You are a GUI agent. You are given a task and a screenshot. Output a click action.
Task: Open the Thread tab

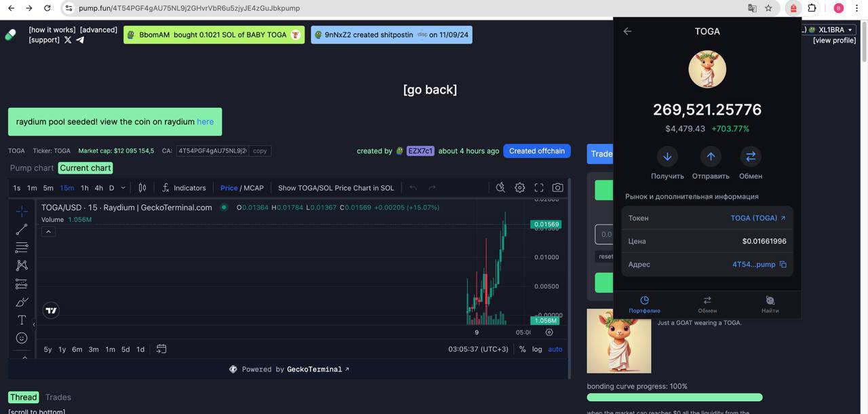click(23, 397)
